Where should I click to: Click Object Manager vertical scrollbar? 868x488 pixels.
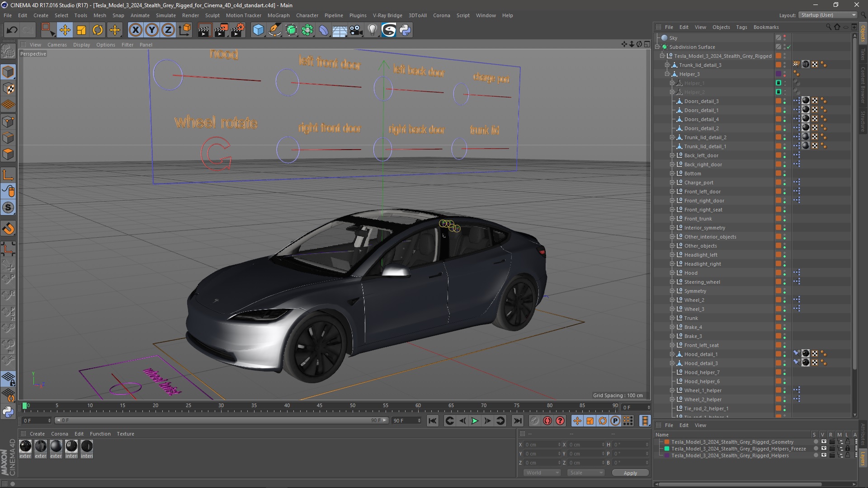click(x=854, y=203)
